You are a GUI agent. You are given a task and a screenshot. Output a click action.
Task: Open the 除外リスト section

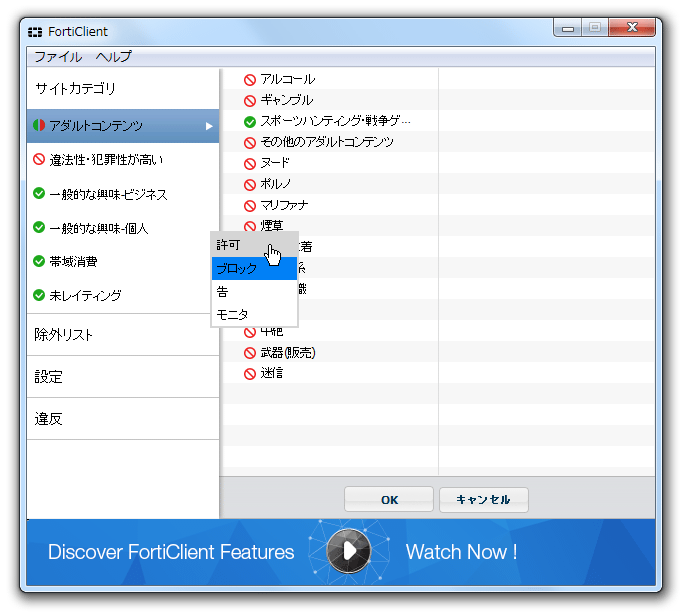tap(123, 335)
